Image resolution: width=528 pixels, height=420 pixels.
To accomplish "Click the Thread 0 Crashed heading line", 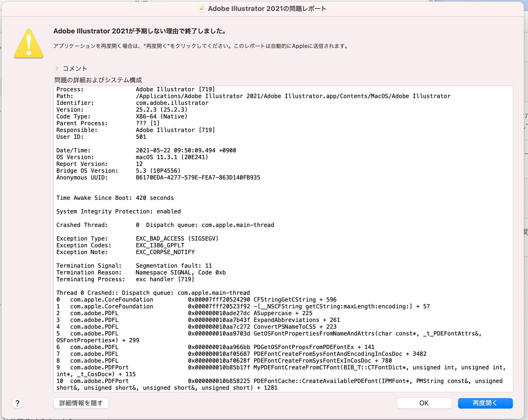I will coord(153,293).
